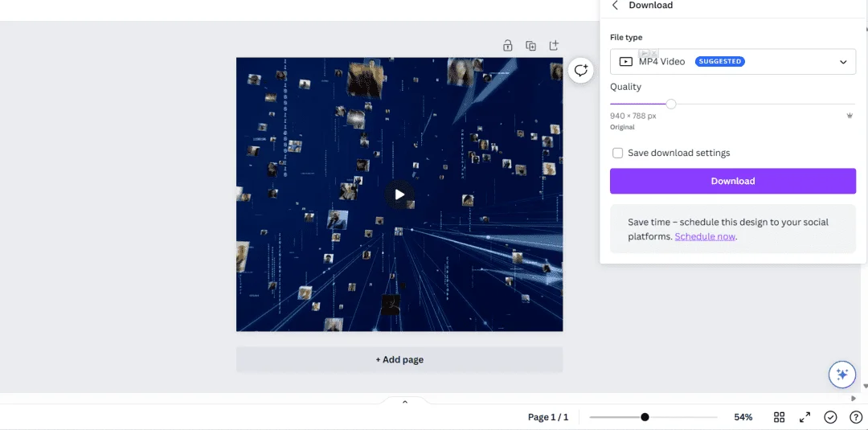The image size is (868, 430).
Task: Click the purple Download button
Action: coord(733,181)
